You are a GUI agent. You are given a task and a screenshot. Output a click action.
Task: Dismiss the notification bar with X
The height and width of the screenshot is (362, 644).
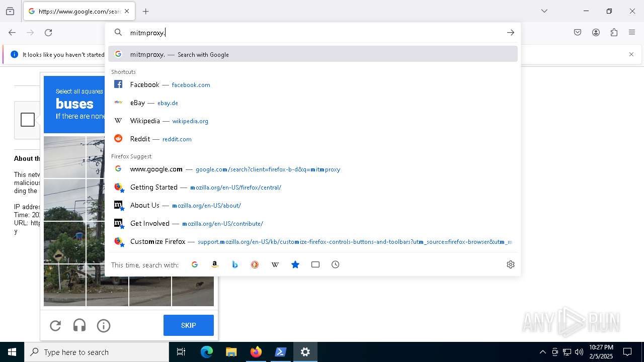(631, 54)
